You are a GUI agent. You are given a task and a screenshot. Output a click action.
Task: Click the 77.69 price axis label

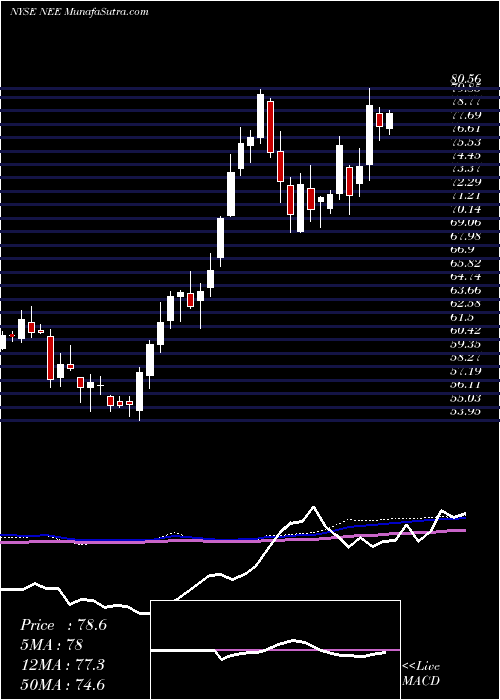click(465, 116)
